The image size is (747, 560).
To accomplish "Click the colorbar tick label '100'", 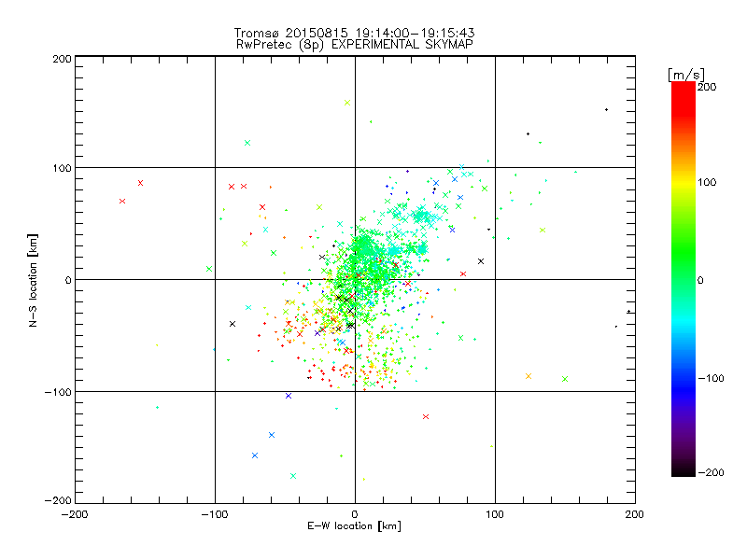I will point(707,182).
